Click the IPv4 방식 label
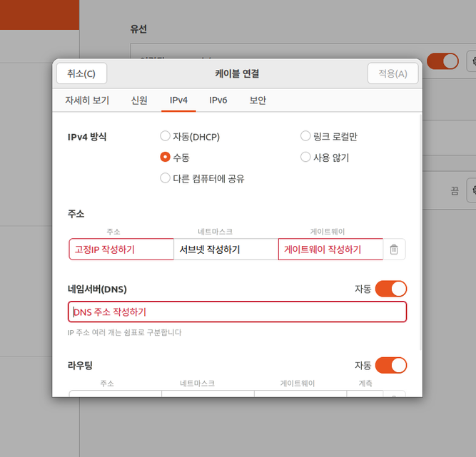 (x=87, y=137)
